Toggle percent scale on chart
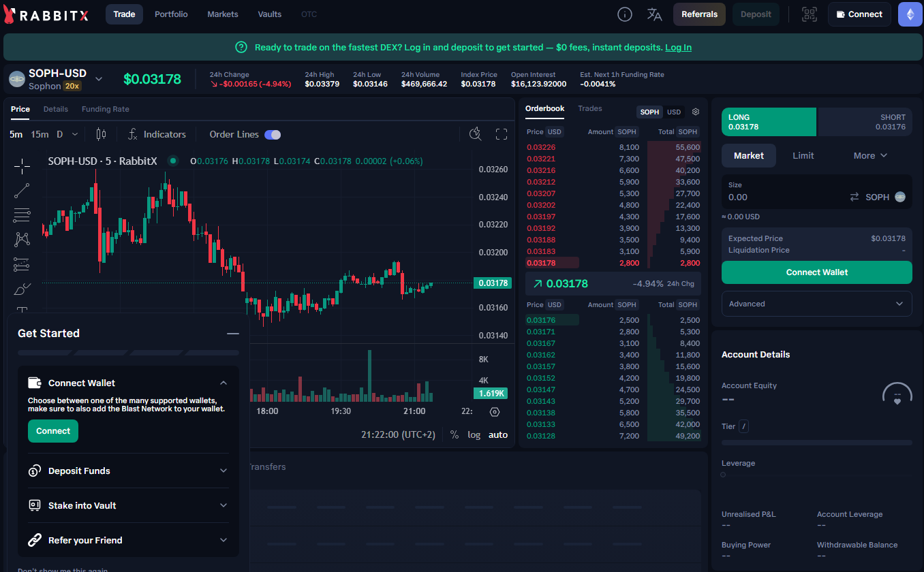Image resolution: width=924 pixels, height=572 pixels. pos(455,434)
